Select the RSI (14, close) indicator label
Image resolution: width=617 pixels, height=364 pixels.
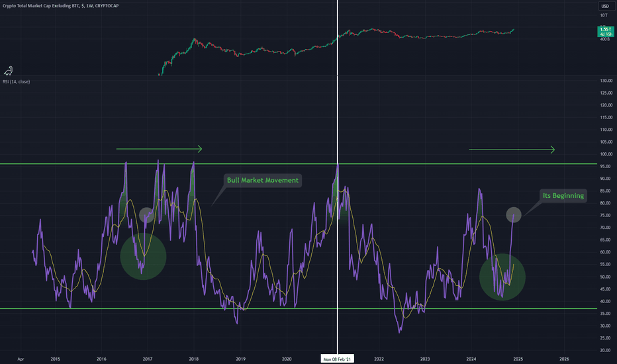point(16,81)
